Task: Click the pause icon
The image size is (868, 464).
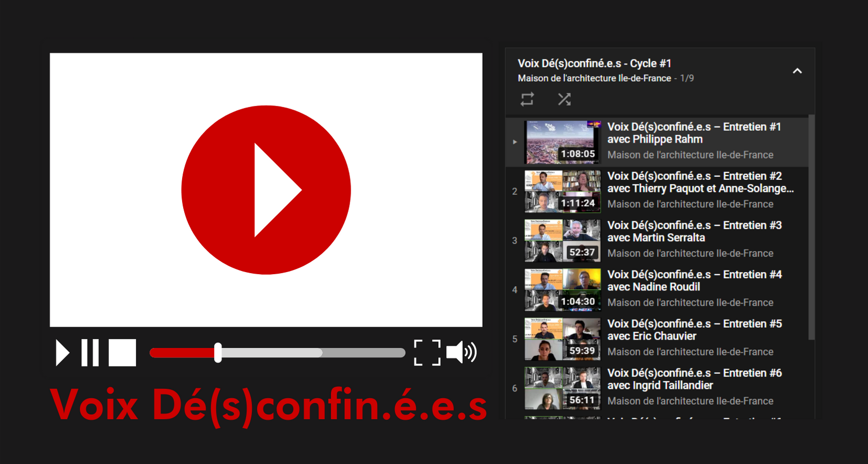Action: pyautogui.click(x=90, y=352)
